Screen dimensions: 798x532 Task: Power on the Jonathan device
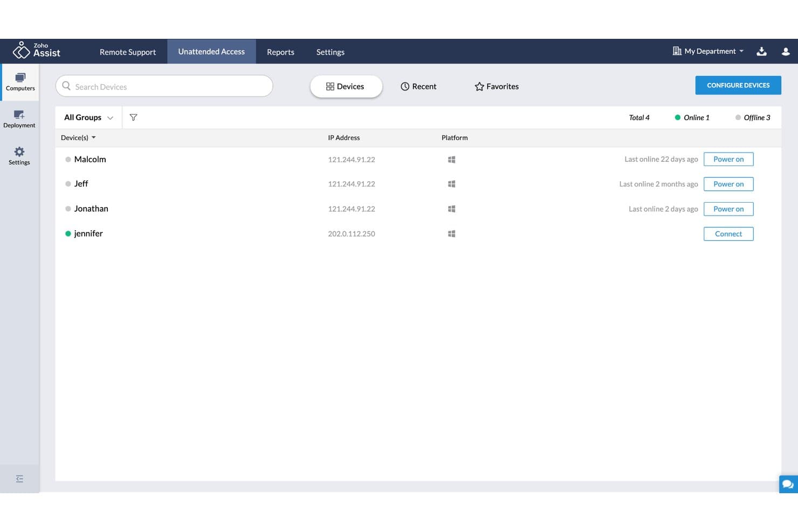point(728,209)
